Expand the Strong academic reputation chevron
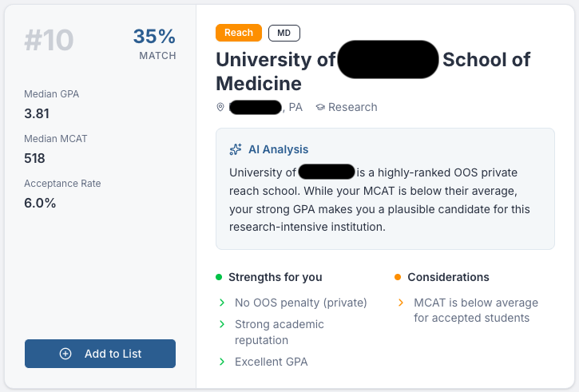This screenshot has height=392, width=579. coord(222,324)
